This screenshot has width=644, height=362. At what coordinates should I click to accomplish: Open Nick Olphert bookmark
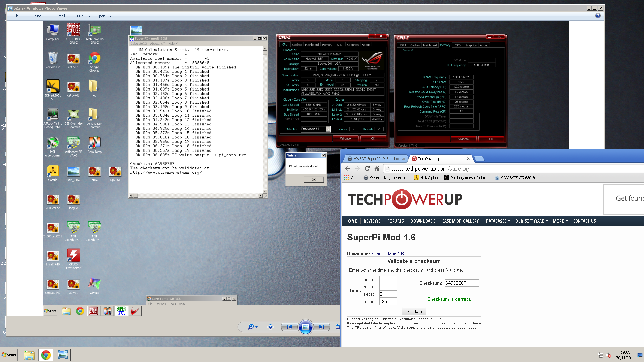427,178
